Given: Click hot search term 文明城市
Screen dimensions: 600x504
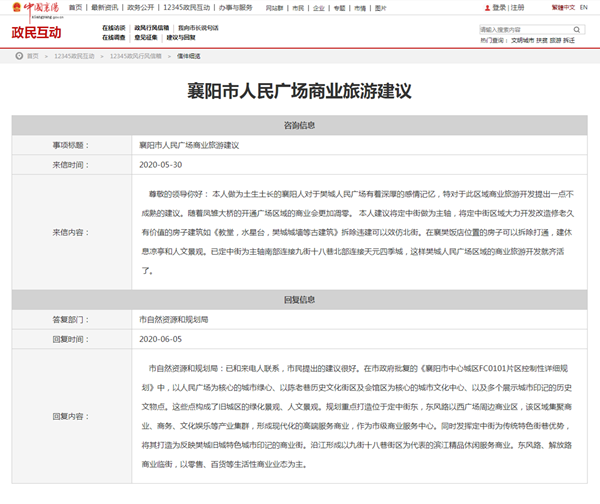Looking at the screenshot, I should tap(524, 42).
